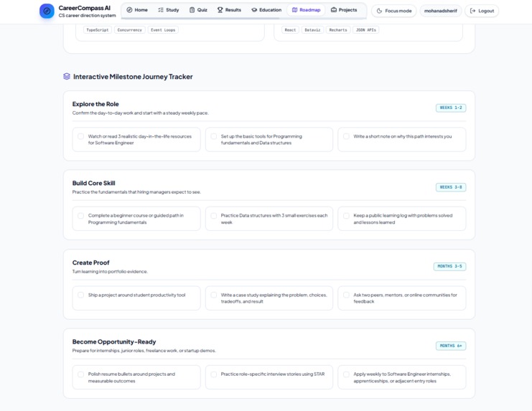Click the React tag
The width and height of the screenshot is (532, 411).
pyautogui.click(x=290, y=30)
